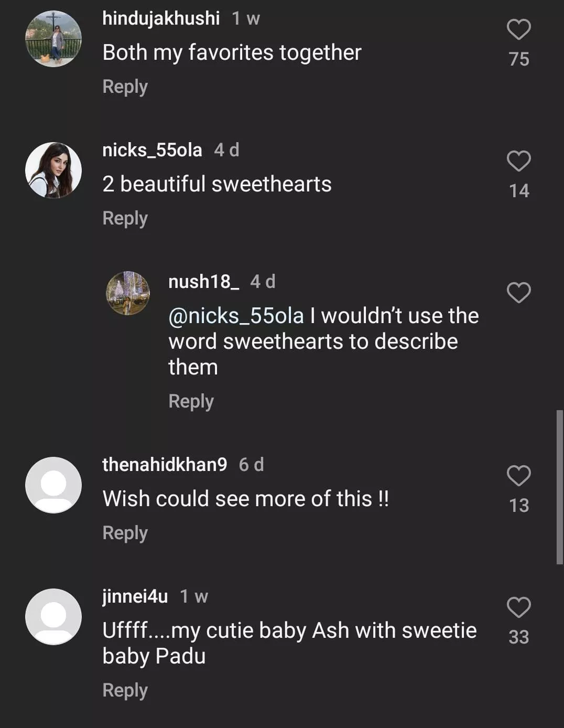Reply to nush18_'s comment
Image resolution: width=564 pixels, height=728 pixels.
191,401
